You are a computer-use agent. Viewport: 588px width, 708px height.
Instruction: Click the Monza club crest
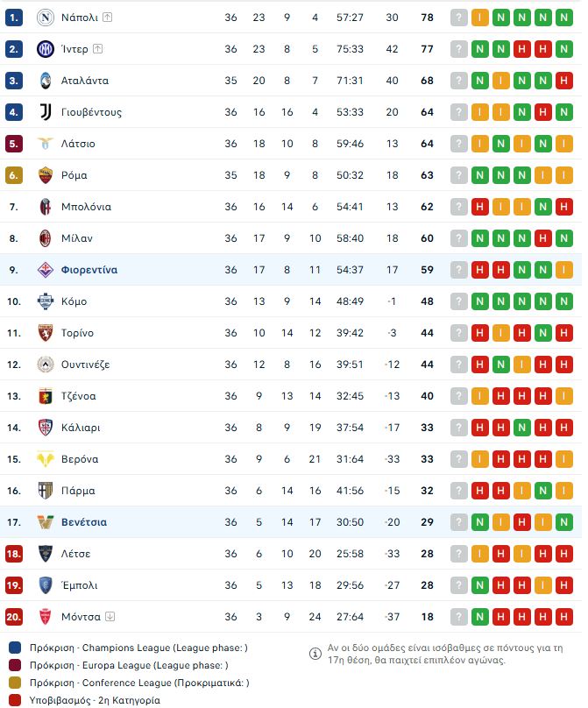pyautogui.click(x=46, y=617)
